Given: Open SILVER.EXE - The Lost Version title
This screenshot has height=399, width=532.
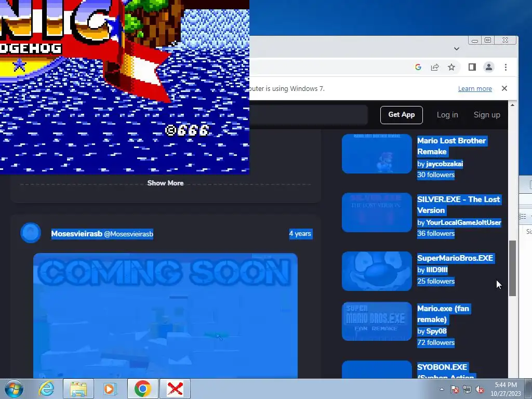Looking at the screenshot, I should coord(459,205).
